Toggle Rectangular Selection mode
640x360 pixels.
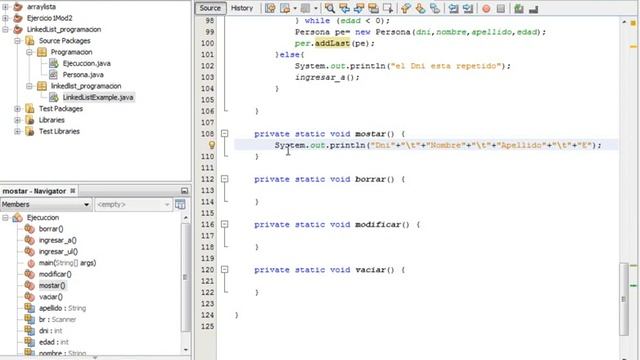tap(388, 8)
